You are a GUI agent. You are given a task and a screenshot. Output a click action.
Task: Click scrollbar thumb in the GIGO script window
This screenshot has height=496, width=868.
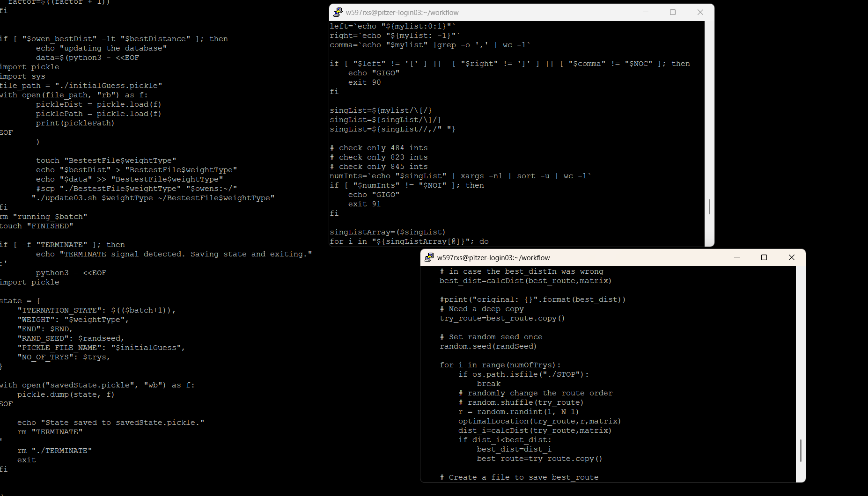point(709,206)
